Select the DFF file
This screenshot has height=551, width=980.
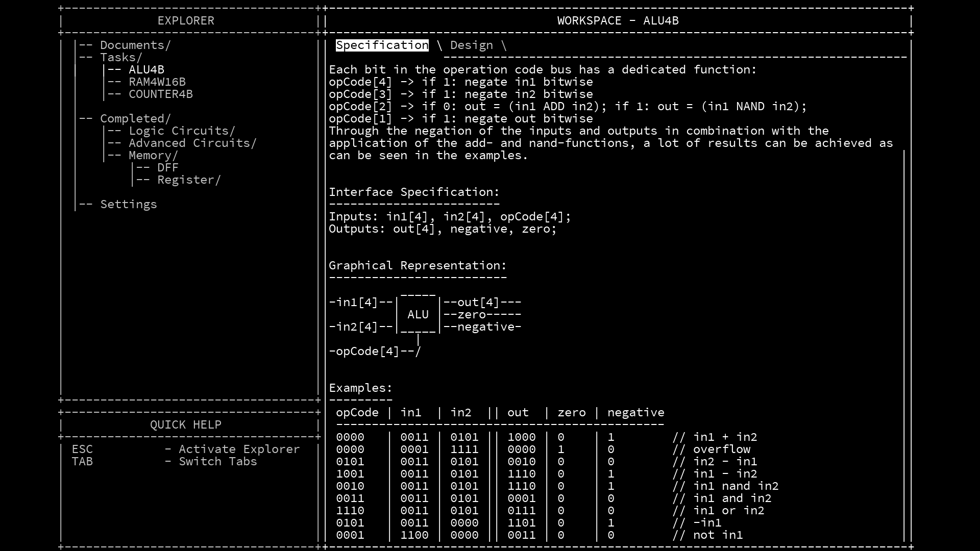click(168, 167)
